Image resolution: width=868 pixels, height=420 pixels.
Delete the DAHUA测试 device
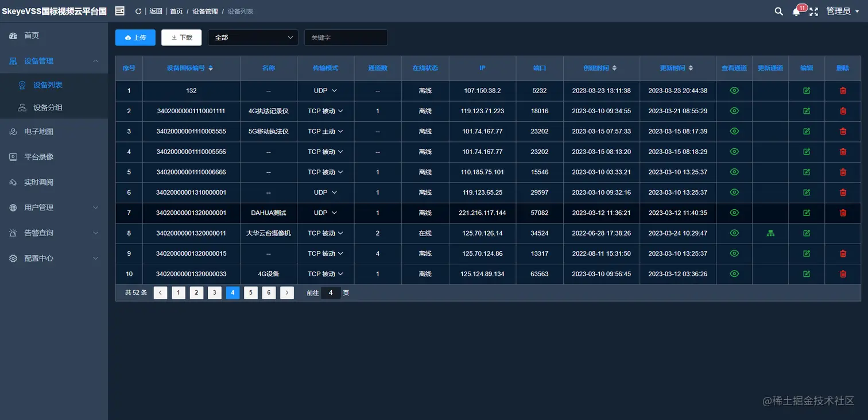pyautogui.click(x=843, y=213)
